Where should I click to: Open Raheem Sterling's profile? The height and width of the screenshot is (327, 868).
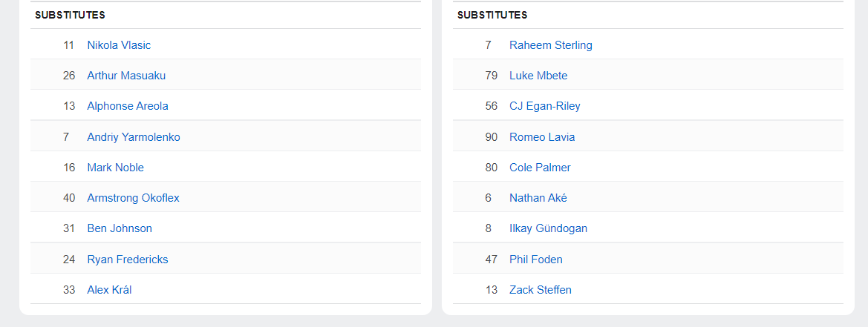coord(551,45)
